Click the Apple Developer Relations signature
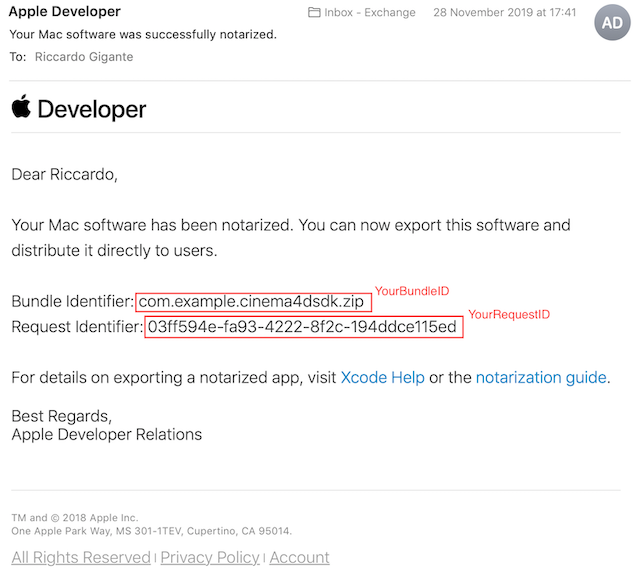This screenshot has width=640, height=570. tap(106, 434)
